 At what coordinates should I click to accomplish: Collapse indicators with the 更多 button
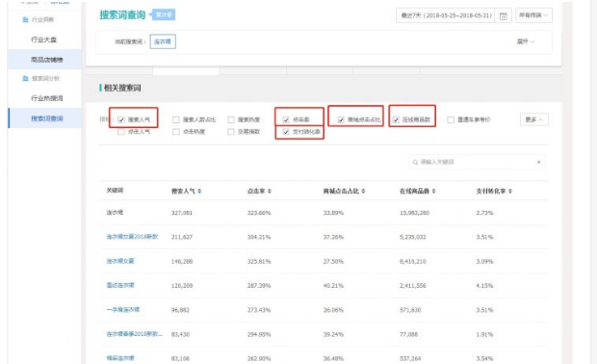click(x=534, y=119)
